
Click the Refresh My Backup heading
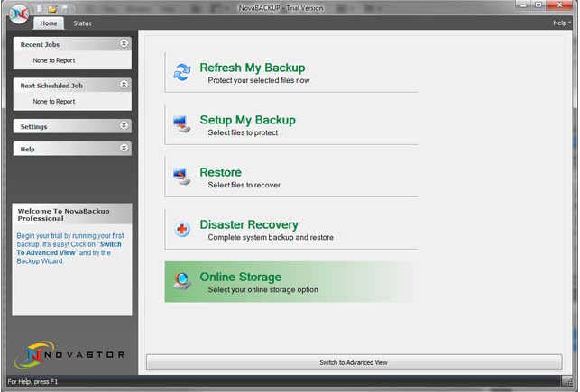coord(252,68)
